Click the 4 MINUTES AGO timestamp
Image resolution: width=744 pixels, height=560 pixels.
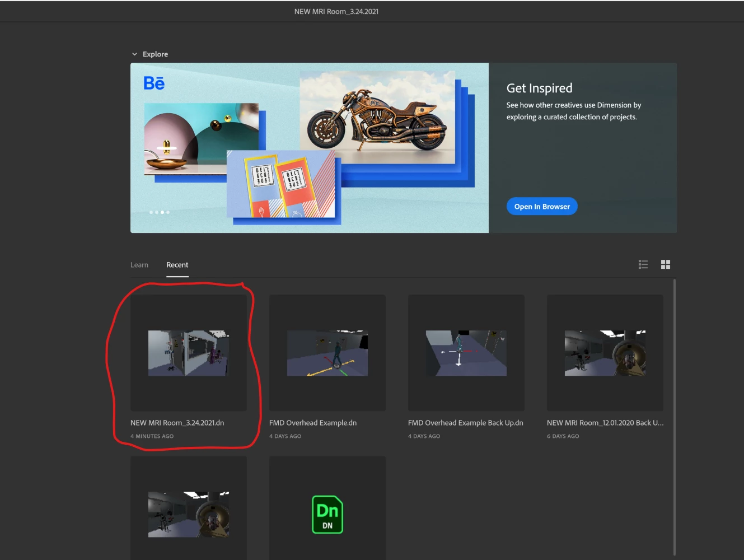point(152,436)
